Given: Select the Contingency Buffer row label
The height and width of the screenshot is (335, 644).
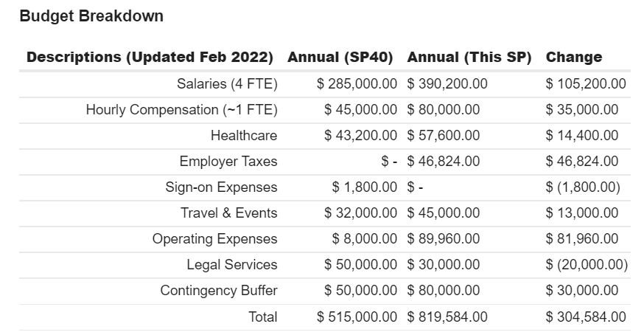Looking at the screenshot, I should pyautogui.click(x=219, y=291).
